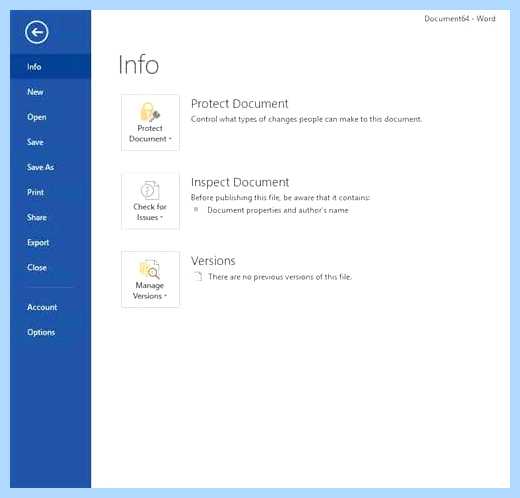The width and height of the screenshot is (520, 498).
Task: Click 'There are no previous versions' text
Action: [x=280, y=277]
